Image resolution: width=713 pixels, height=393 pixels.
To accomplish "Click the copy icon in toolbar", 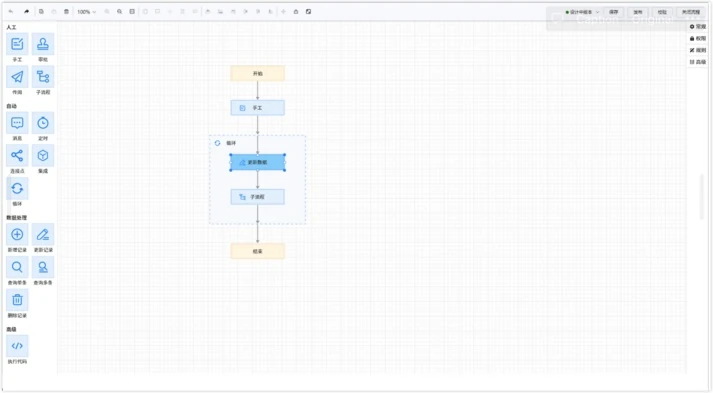I will 41,12.
